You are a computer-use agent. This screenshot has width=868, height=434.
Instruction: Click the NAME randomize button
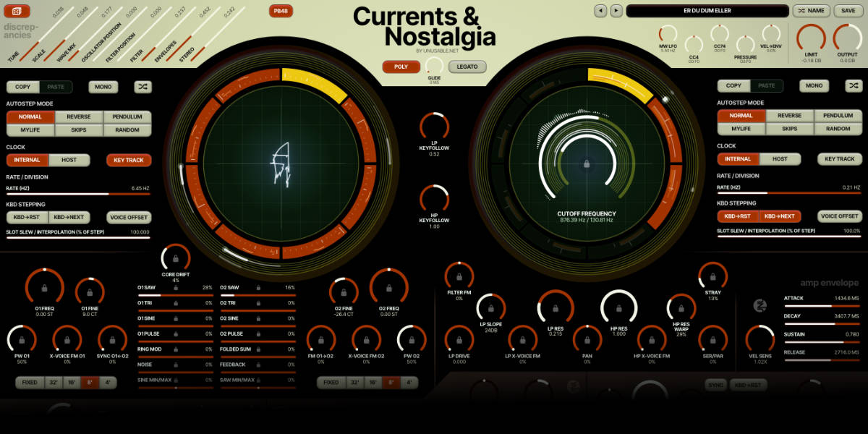811,11
